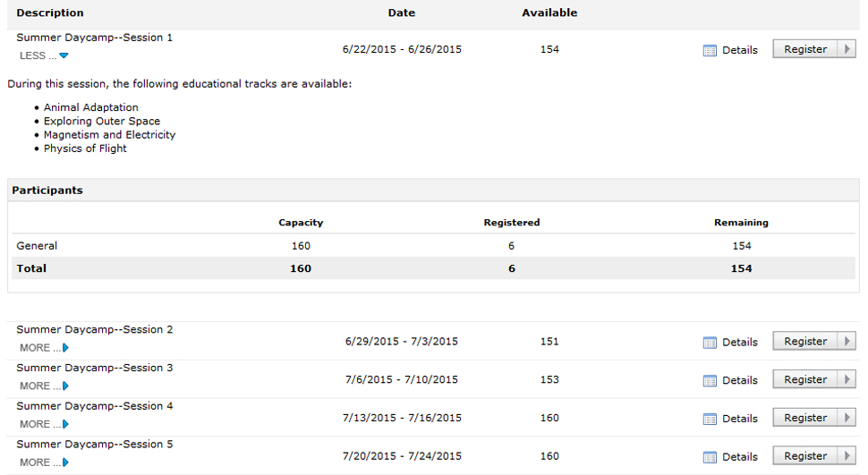Expand Session 2 with the MORE arrow
The image size is (868, 475).
65,348
